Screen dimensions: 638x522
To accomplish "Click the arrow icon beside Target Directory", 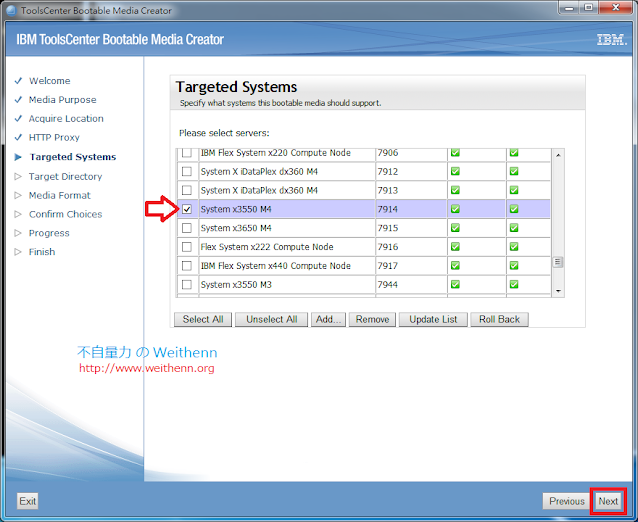I will [x=18, y=177].
